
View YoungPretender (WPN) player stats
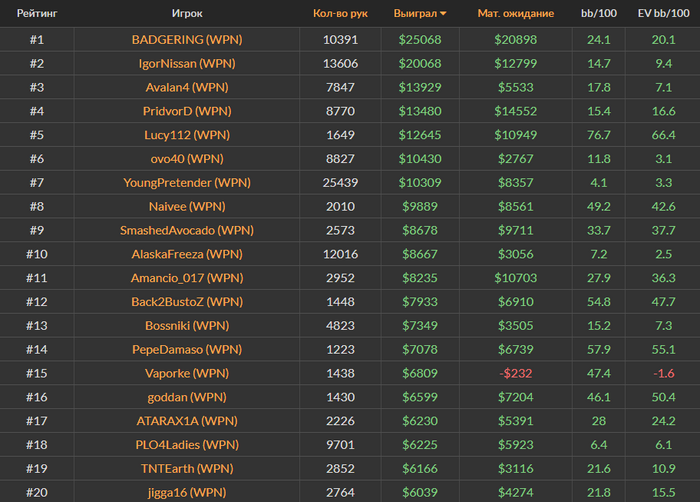(x=187, y=182)
